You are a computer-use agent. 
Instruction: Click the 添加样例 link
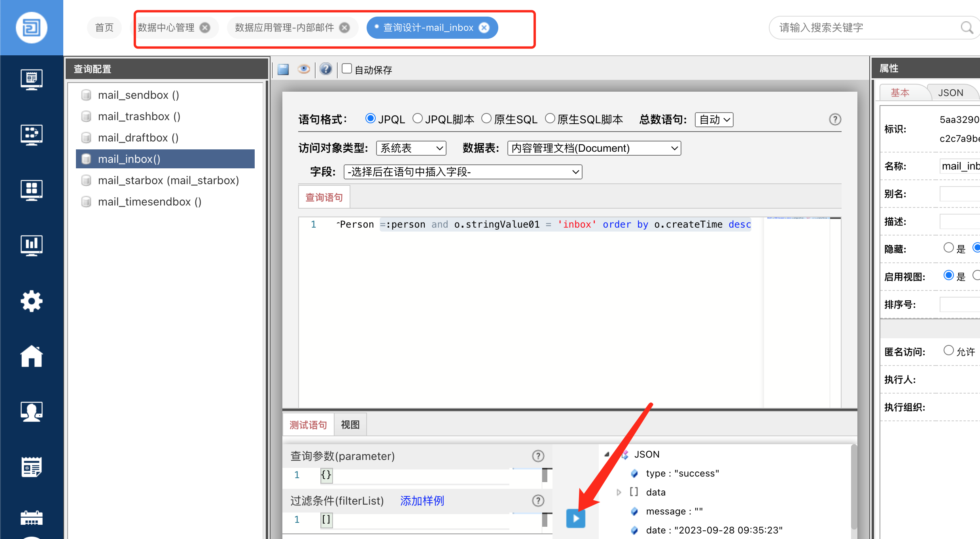tap(422, 501)
